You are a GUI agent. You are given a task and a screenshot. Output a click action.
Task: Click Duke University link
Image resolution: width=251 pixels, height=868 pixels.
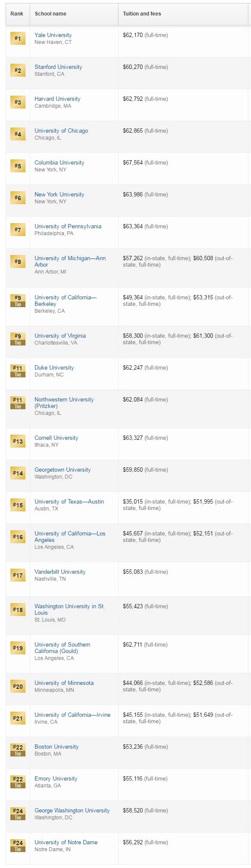point(54,367)
